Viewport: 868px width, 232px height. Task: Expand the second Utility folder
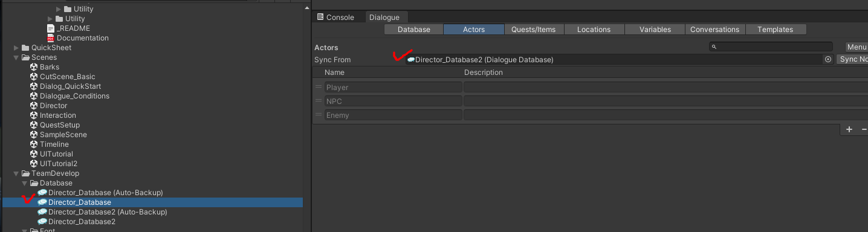[x=50, y=19]
